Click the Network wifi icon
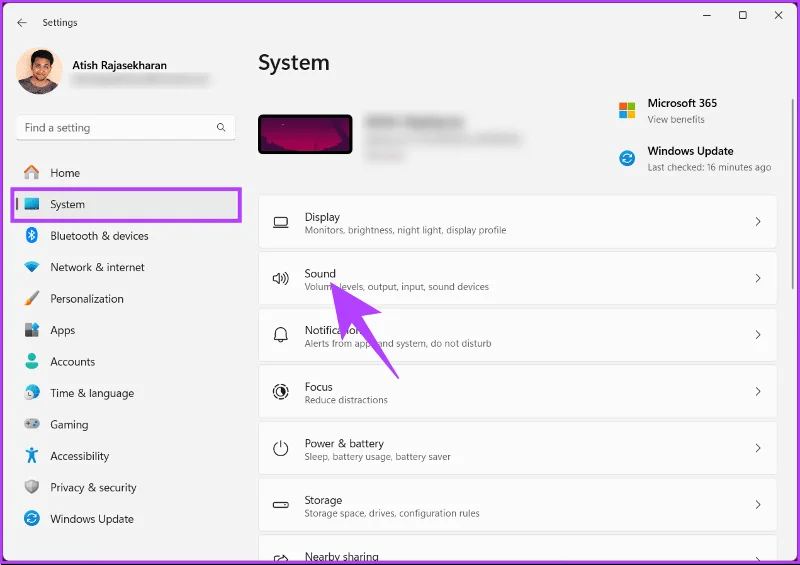This screenshot has height=565, width=800. point(32,267)
